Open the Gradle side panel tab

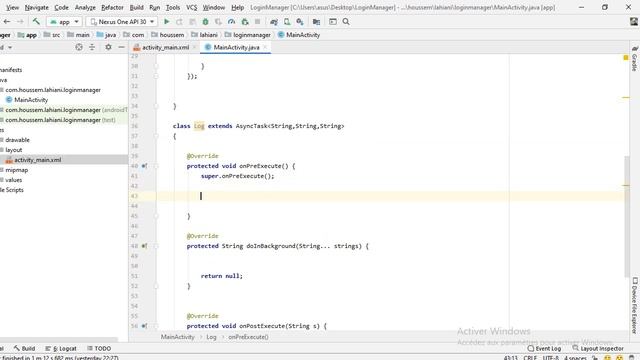tap(635, 59)
